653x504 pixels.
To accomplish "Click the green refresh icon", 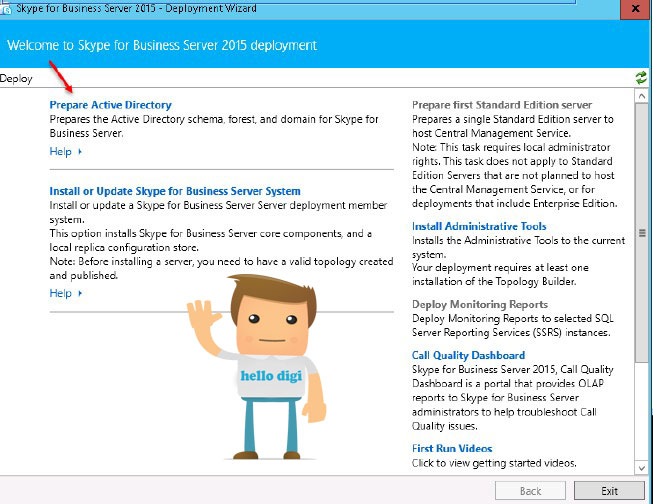I will coord(641,77).
